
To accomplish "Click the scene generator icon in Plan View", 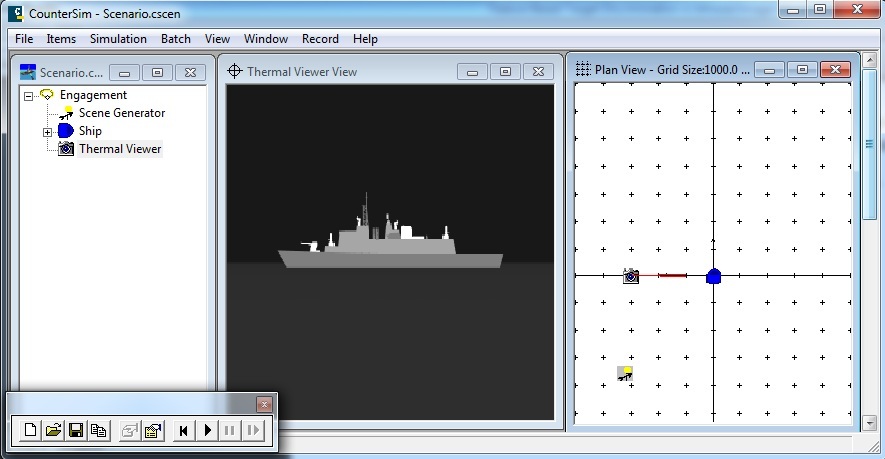I will pos(625,374).
